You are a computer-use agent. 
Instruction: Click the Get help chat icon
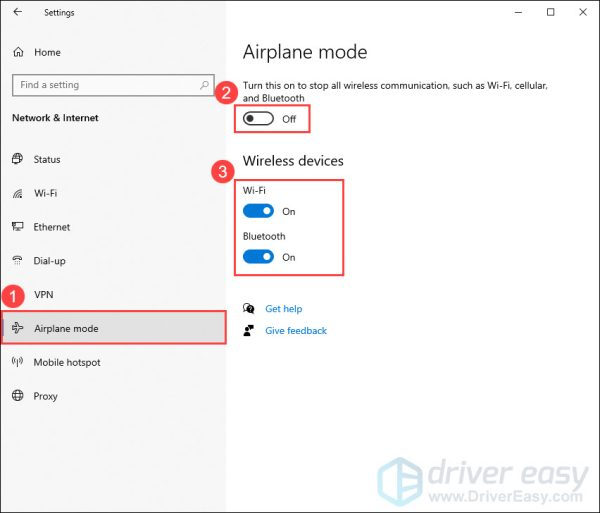click(x=249, y=308)
